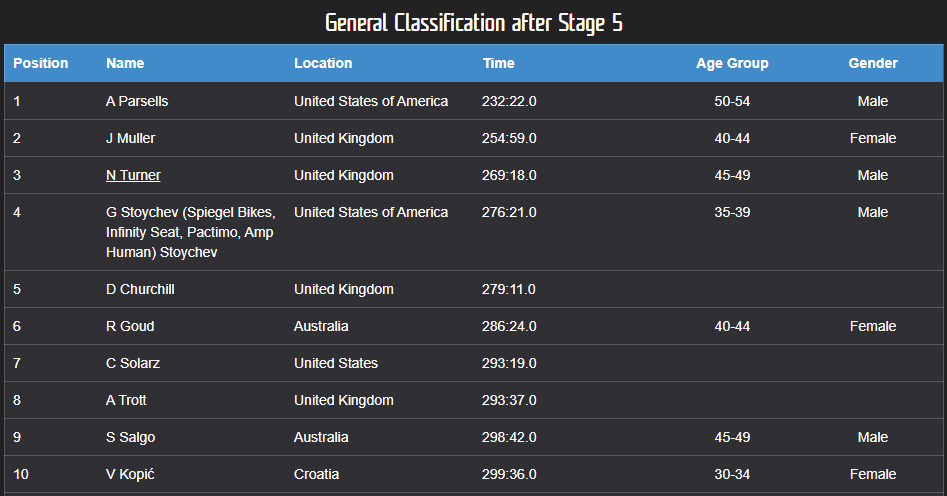Click the Gender column header
Screen dimensions: 947x496
click(872, 63)
